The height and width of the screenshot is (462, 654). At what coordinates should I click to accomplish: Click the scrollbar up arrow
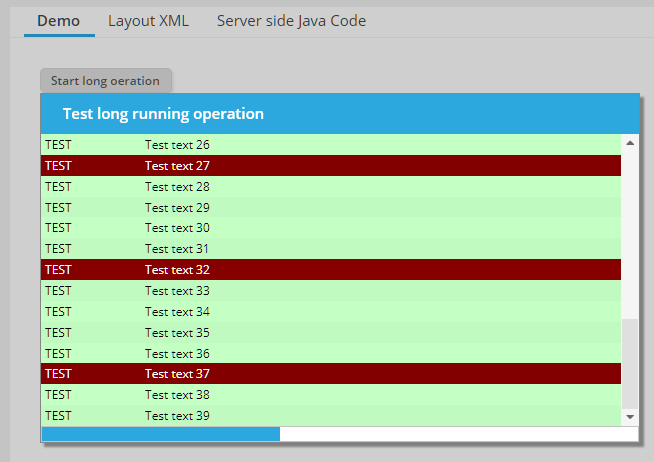630,143
